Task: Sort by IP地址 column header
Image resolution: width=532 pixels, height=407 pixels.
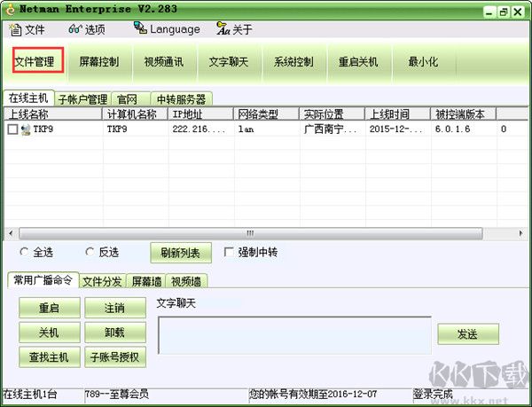Action: 201,114
